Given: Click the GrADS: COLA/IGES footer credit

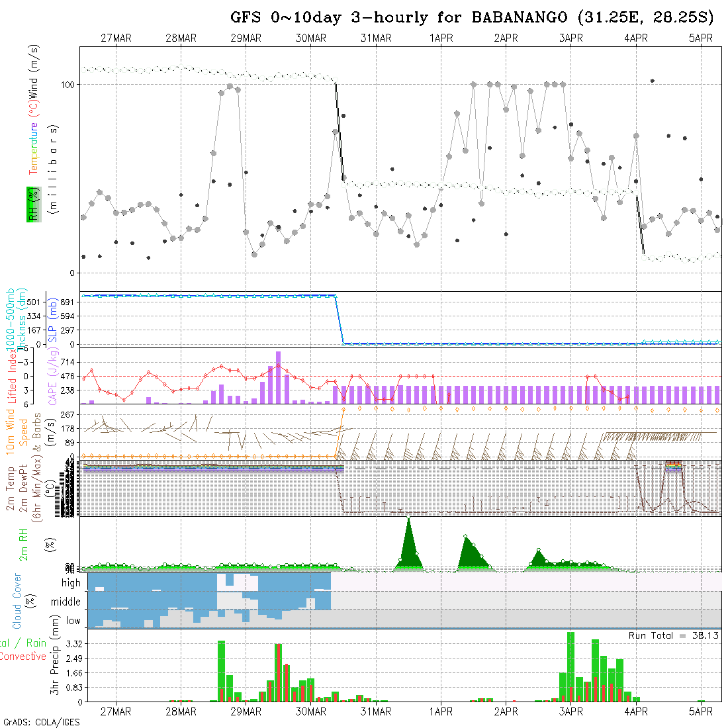Looking at the screenshot, I should pyautogui.click(x=41, y=722).
